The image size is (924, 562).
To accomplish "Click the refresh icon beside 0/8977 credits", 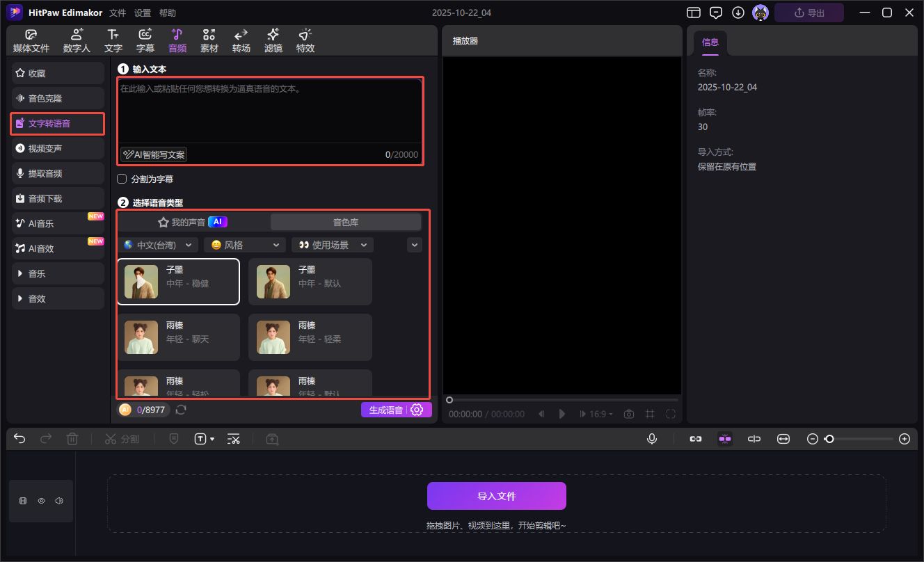I will 181,410.
